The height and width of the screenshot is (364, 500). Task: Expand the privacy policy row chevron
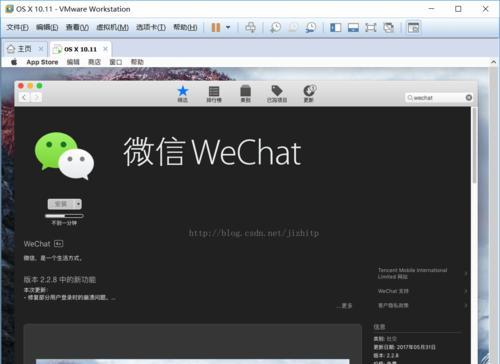[466, 305]
